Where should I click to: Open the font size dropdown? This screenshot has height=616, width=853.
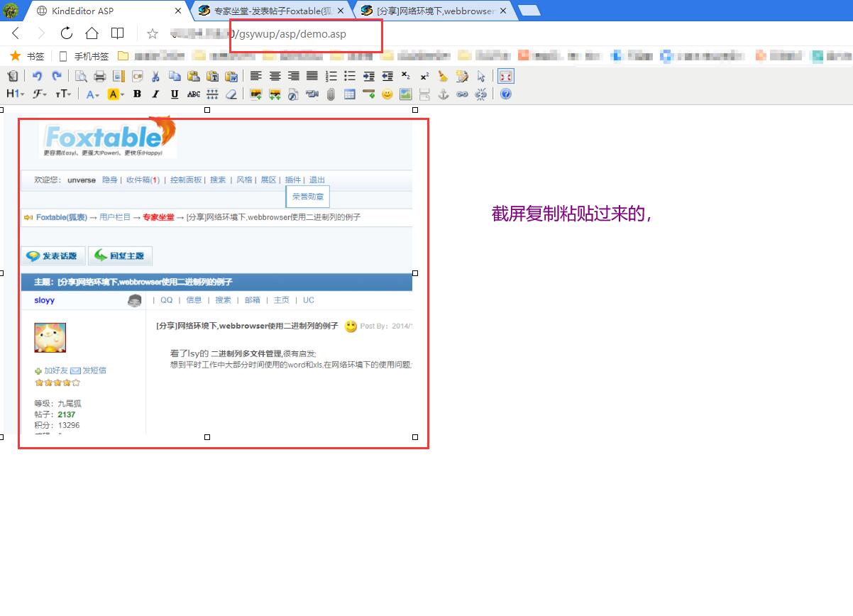click(63, 94)
